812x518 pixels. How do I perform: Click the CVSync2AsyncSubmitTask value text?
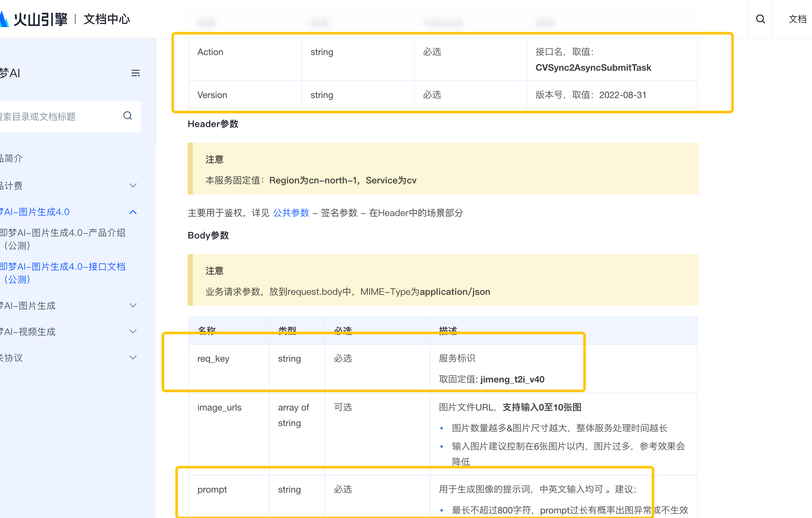[593, 68]
